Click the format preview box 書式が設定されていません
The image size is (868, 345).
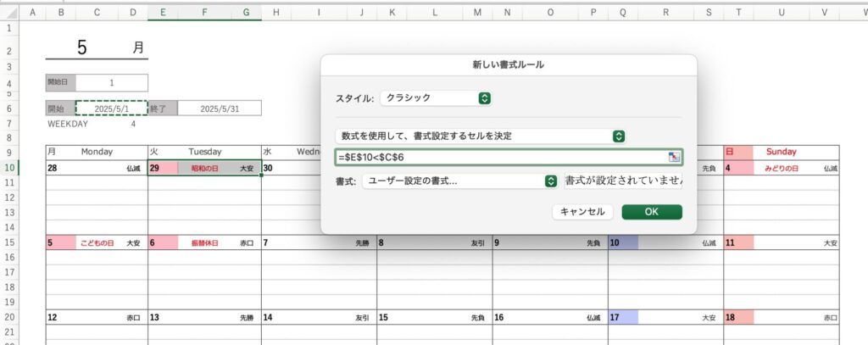[x=623, y=181]
